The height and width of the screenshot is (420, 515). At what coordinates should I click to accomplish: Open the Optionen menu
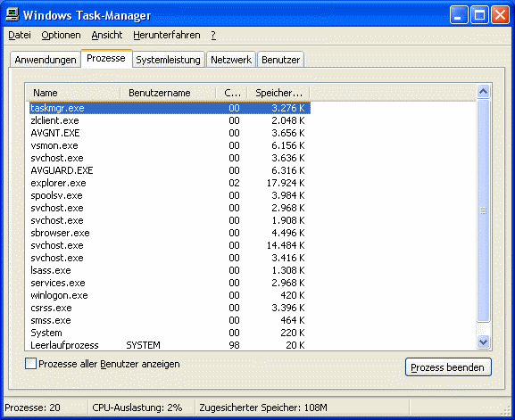[61, 35]
